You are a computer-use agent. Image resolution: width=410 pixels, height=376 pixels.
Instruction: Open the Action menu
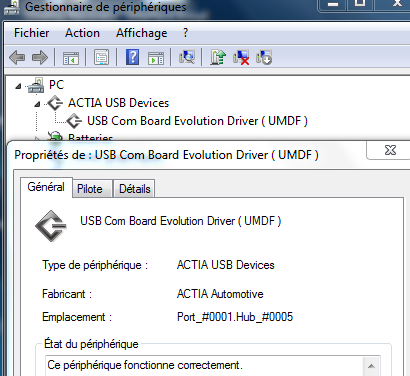(x=82, y=33)
